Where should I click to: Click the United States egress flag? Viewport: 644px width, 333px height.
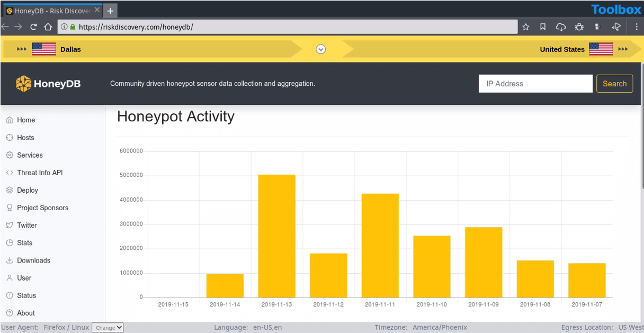601,49
